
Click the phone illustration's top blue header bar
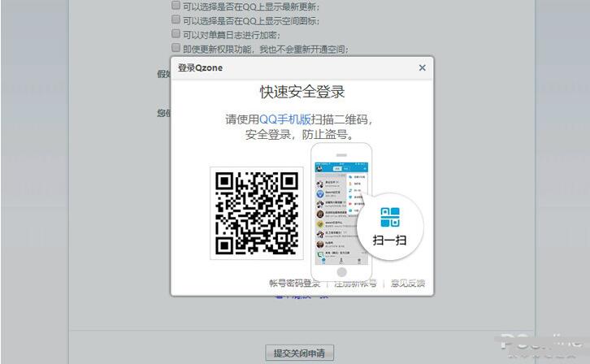pyautogui.click(x=341, y=167)
